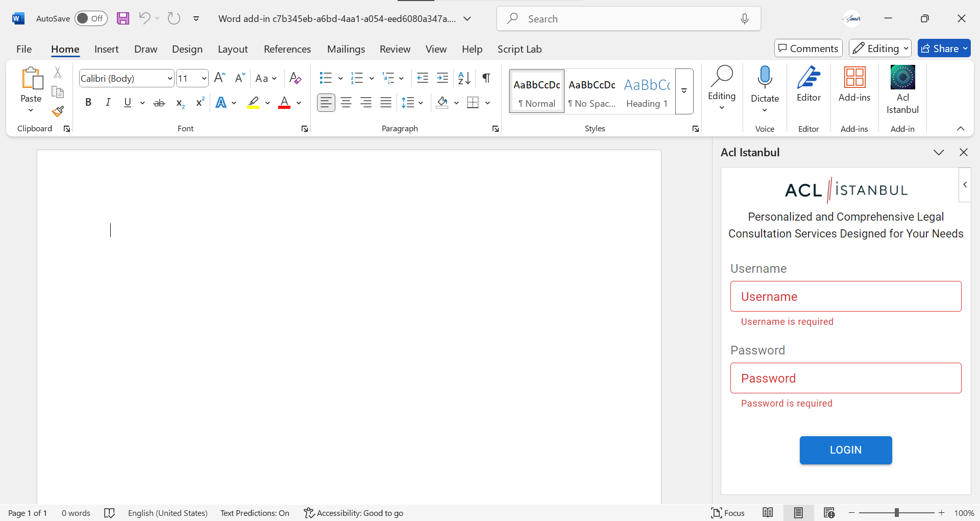Open the Comments button
The height and width of the screenshot is (521, 980).
[808, 49]
